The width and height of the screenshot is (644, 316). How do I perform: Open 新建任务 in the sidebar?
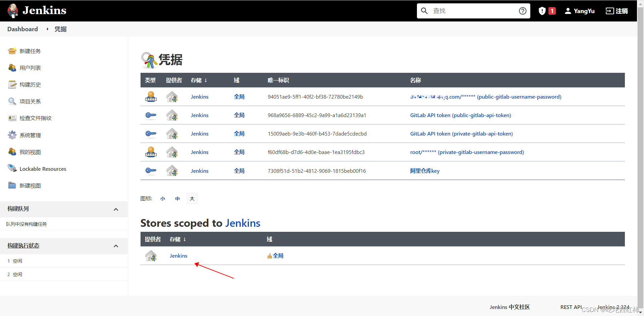[x=30, y=51]
